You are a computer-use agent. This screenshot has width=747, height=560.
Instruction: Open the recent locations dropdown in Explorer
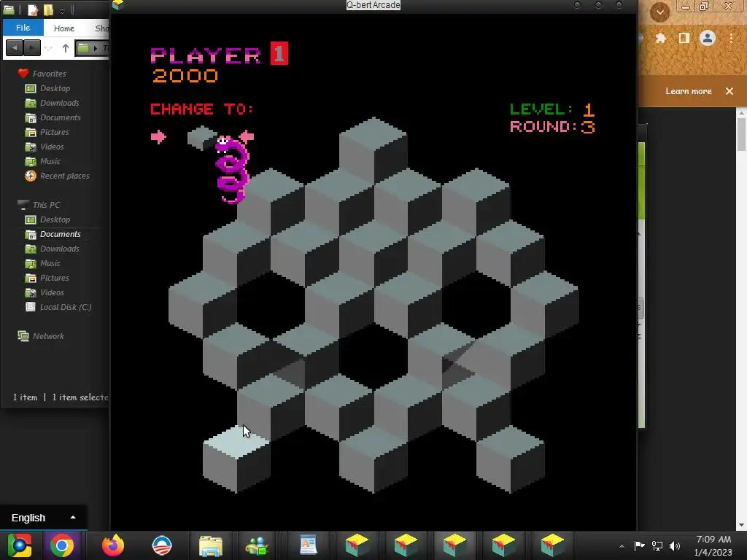tap(48, 48)
